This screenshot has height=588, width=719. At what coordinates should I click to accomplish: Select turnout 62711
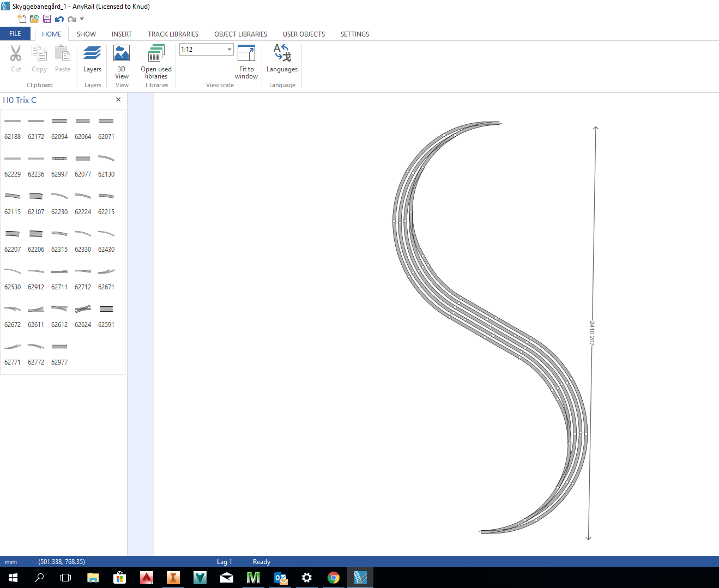[x=59, y=278]
